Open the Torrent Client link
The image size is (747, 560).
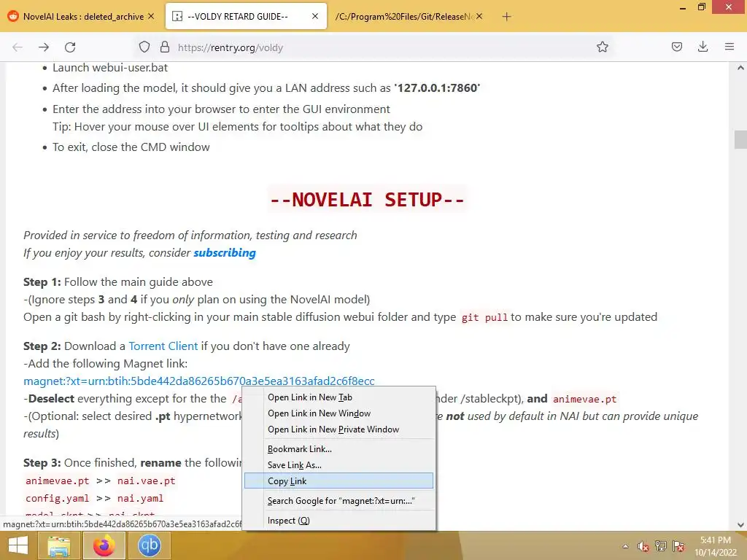click(x=163, y=346)
